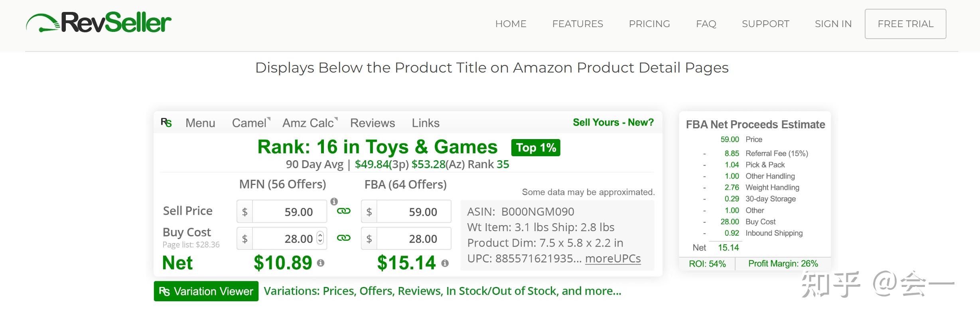Viewport: 980px width, 324px height.
Task: Open the Links menu item
Action: pyautogui.click(x=426, y=123)
